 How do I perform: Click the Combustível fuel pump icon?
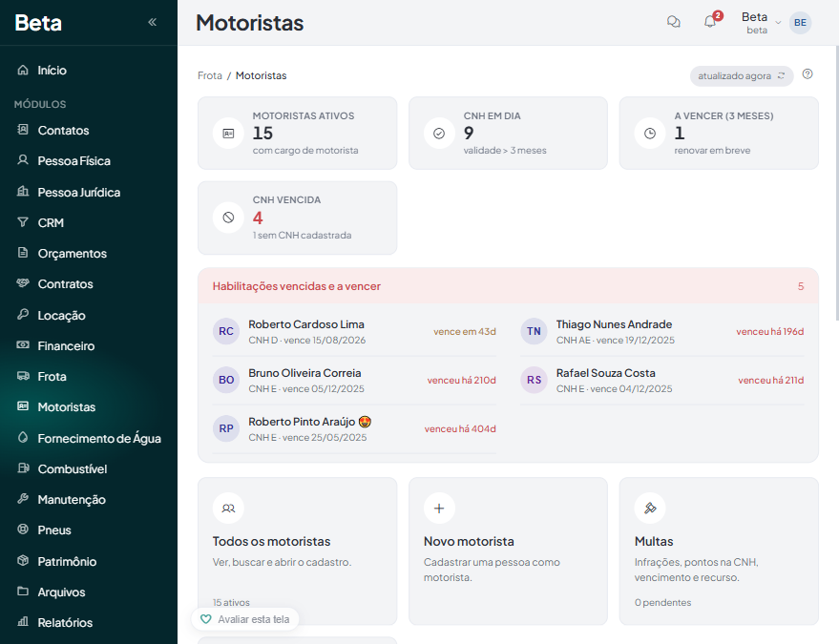coord(23,468)
